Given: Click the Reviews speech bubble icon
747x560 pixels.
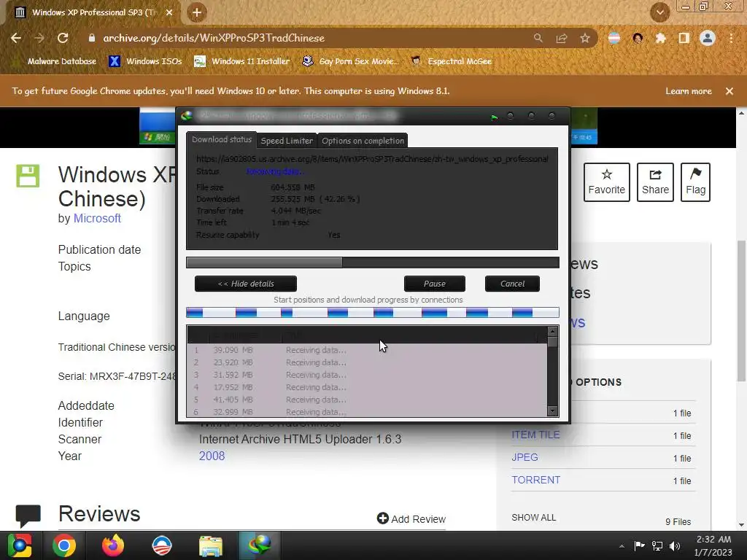Looking at the screenshot, I should tap(28, 516).
